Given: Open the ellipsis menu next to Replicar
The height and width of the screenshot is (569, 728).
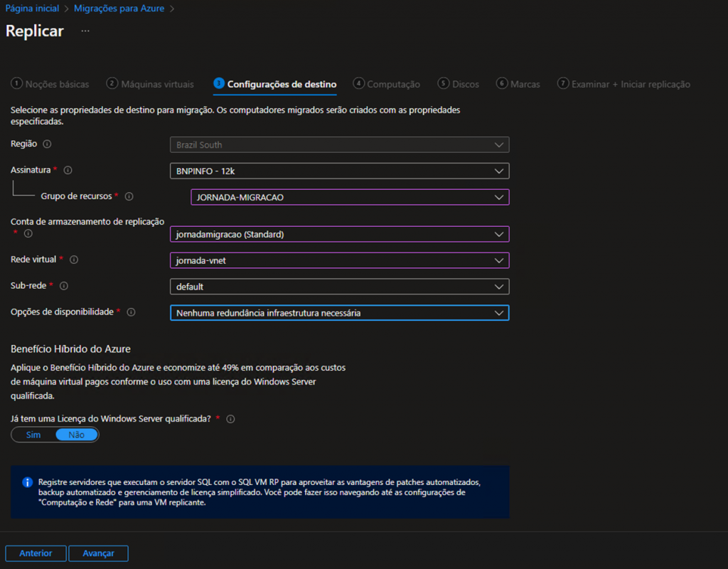Looking at the screenshot, I should click(x=85, y=31).
